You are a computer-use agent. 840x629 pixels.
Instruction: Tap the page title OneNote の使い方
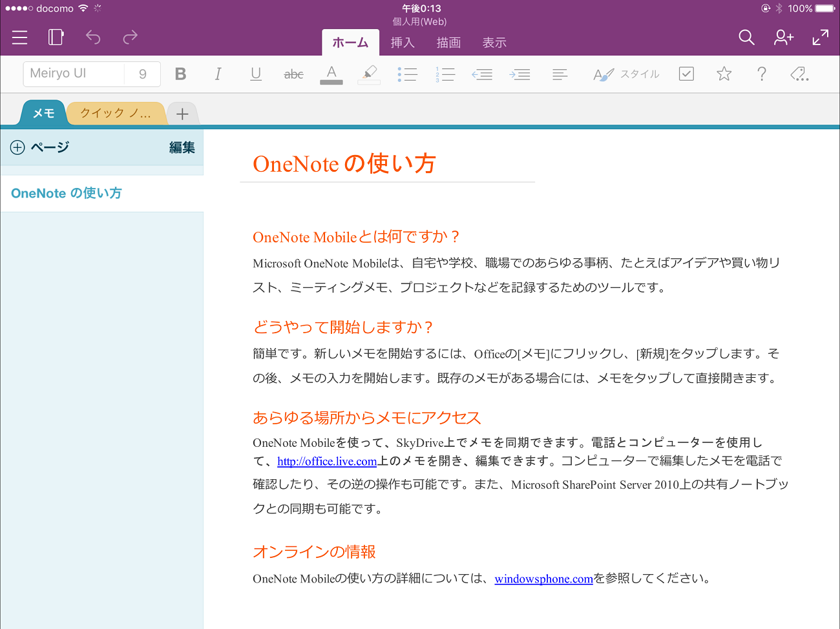344,164
